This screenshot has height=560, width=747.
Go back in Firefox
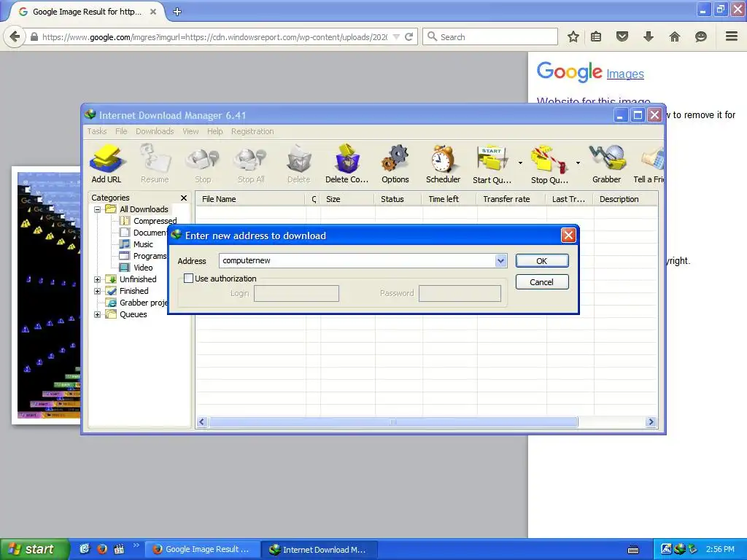click(x=15, y=36)
